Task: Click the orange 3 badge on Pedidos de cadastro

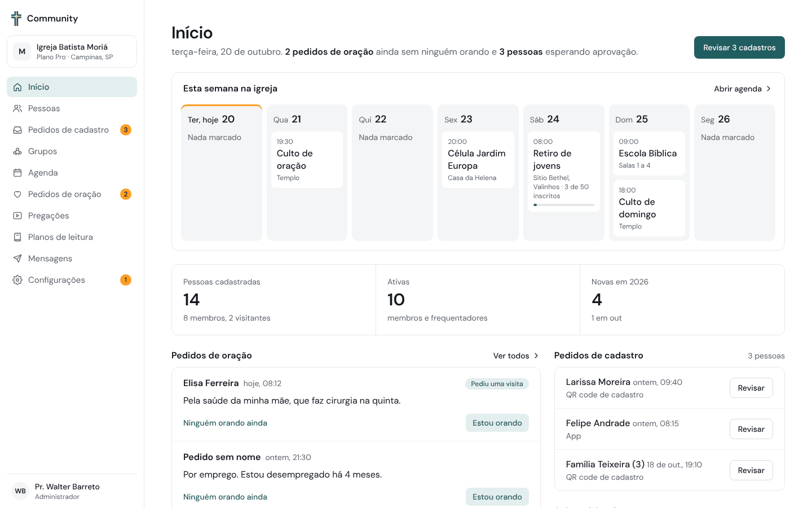Action: [126, 130]
